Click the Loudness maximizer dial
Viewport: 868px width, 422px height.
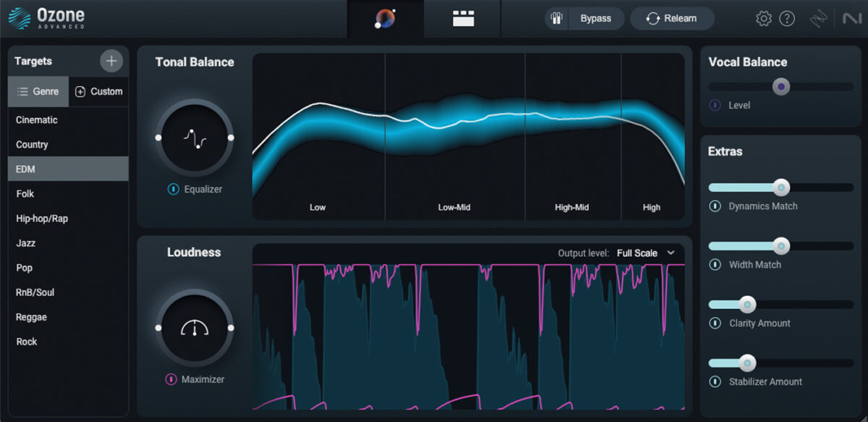pyautogui.click(x=194, y=328)
